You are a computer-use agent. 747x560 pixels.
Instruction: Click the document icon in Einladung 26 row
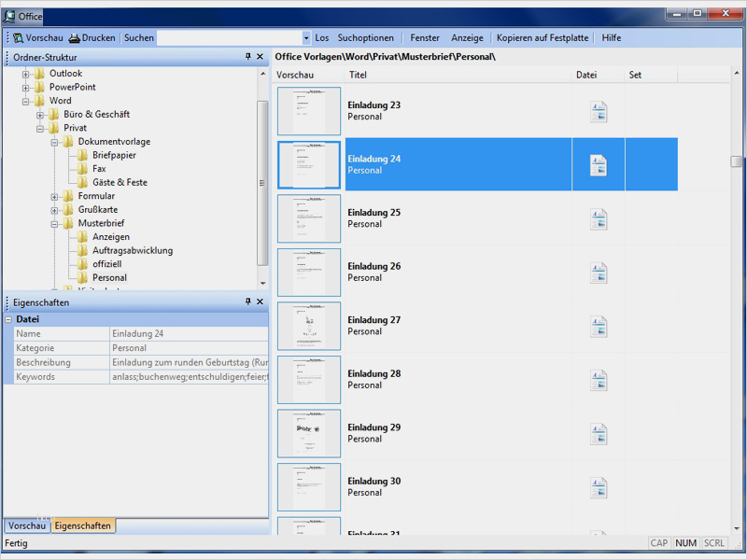pyautogui.click(x=599, y=273)
